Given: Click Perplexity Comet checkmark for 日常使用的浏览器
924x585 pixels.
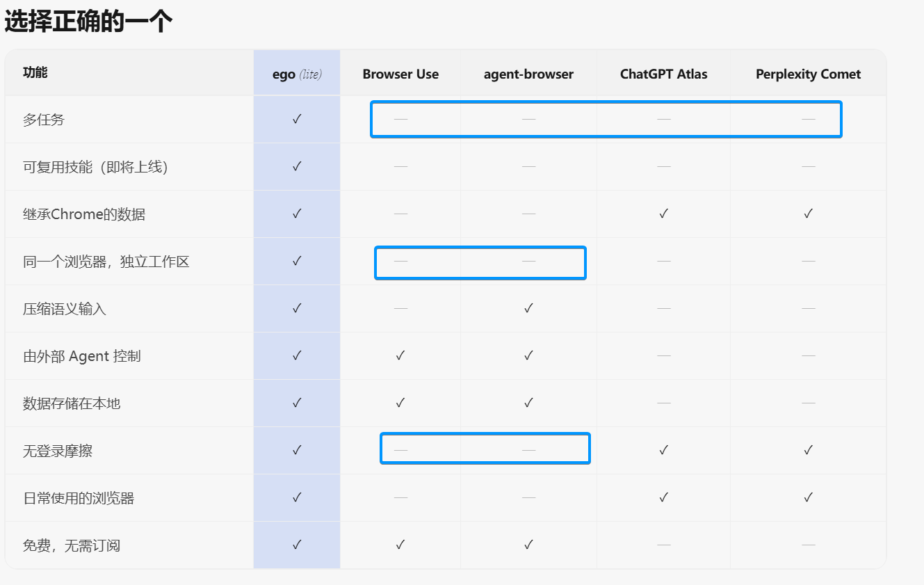Looking at the screenshot, I should [x=808, y=497].
